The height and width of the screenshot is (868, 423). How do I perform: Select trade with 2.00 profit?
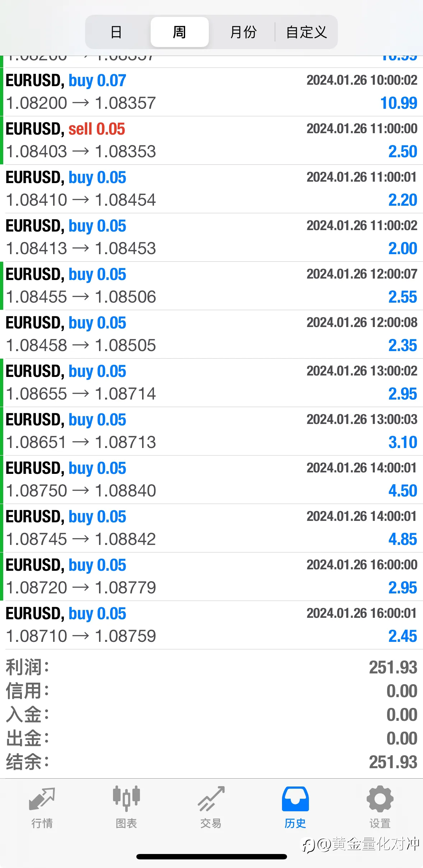(211, 237)
